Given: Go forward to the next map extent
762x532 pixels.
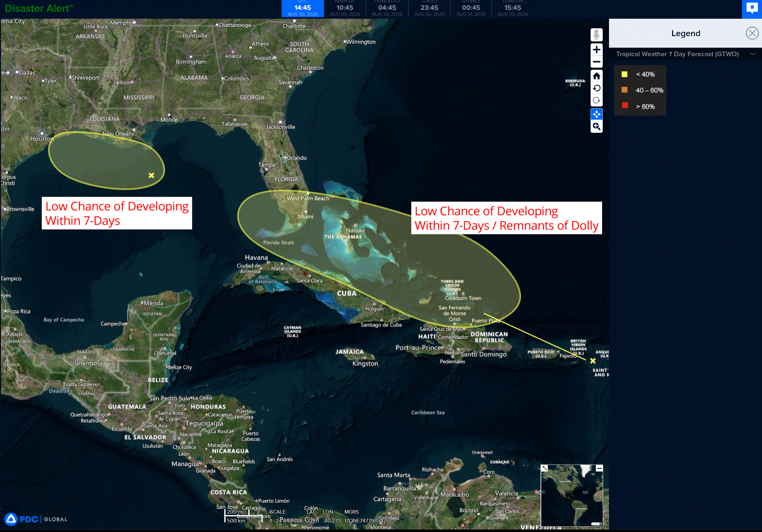Looking at the screenshot, I should click(597, 101).
